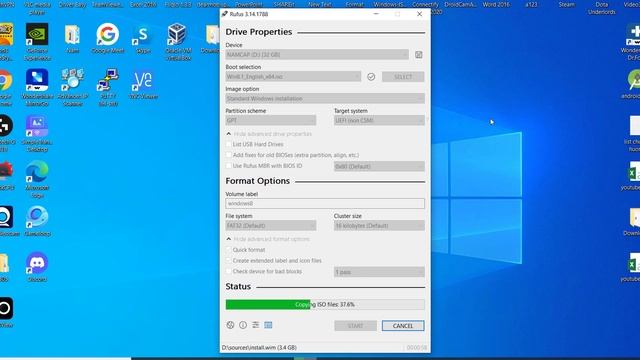Image resolution: width=640 pixels, height=360 pixels.
Task: Open the Target system UEFI dropdown
Action: (x=379, y=120)
